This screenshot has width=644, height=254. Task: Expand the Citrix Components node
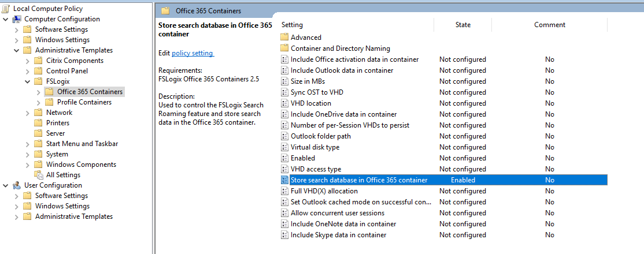click(28, 61)
